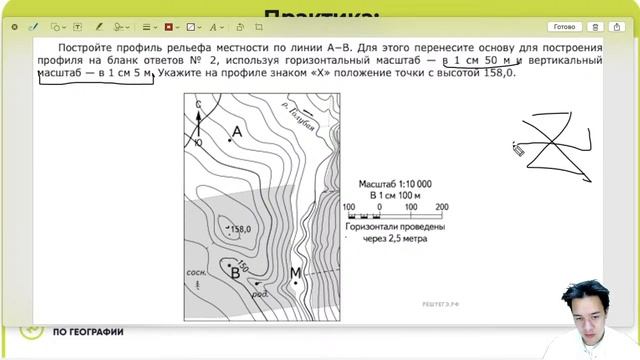Screen dimensions: 640x360
Task: Close the markup window with the X button
Action: coord(15,27)
